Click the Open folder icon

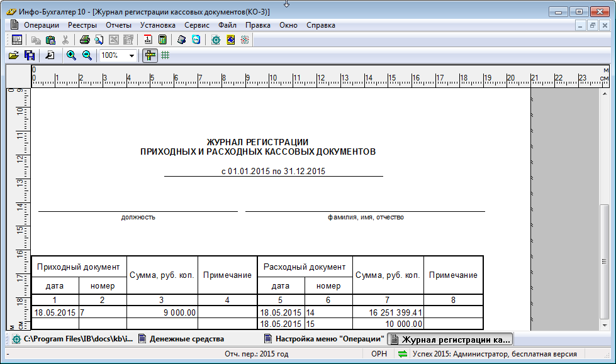pos(13,55)
